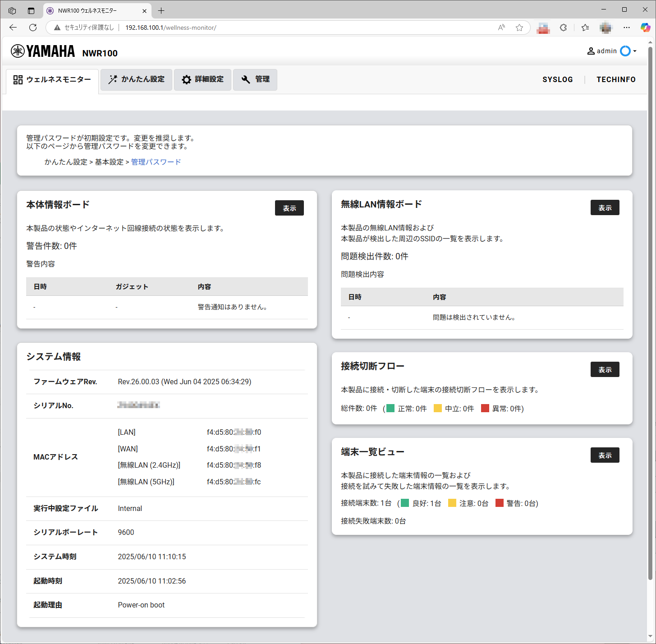The image size is (656, 644).
Task: Click the read aloud icon in address bar
Action: [x=501, y=28]
